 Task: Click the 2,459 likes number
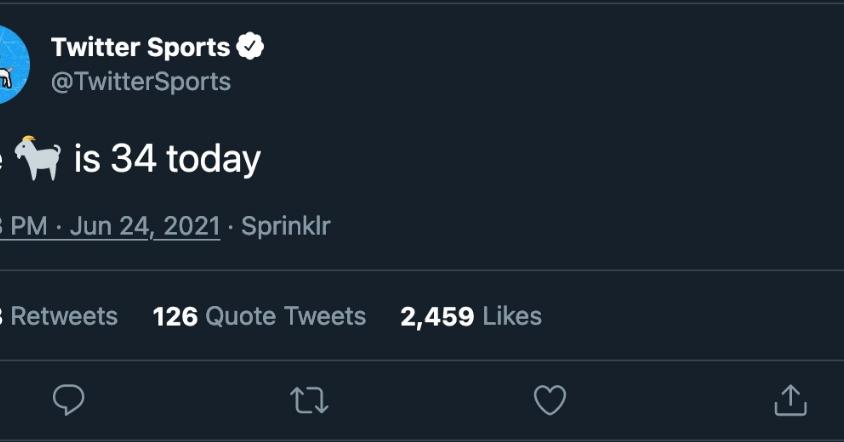(x=437, y=316)
